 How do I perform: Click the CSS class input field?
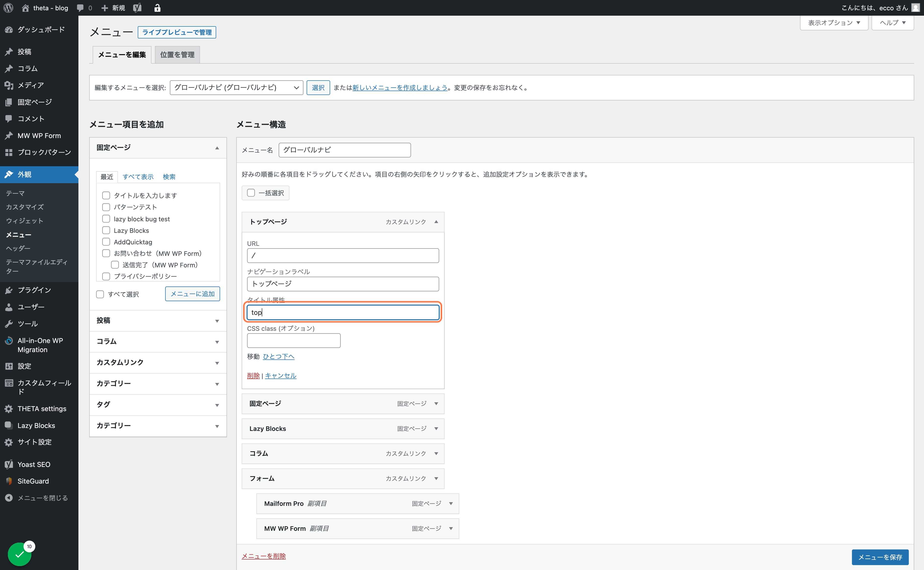coord(294,340)
